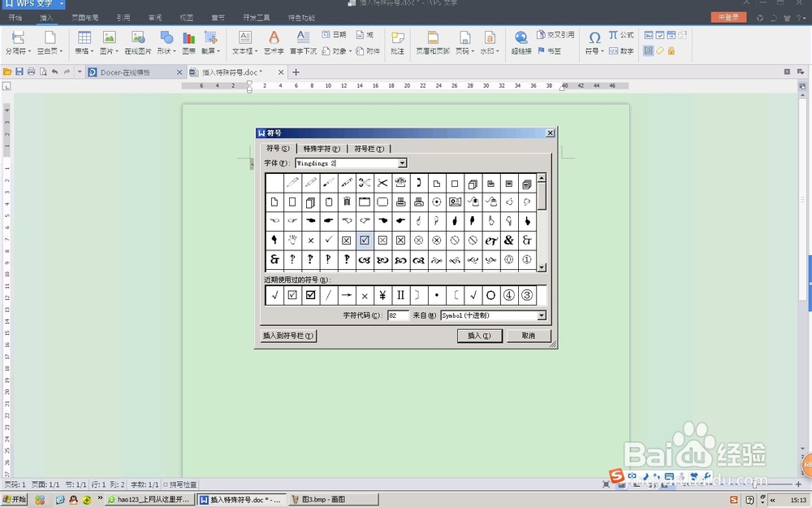
Task: Click symbol grid scrollbar thumb
Action: pyautogui.click(x=542, y=196)
